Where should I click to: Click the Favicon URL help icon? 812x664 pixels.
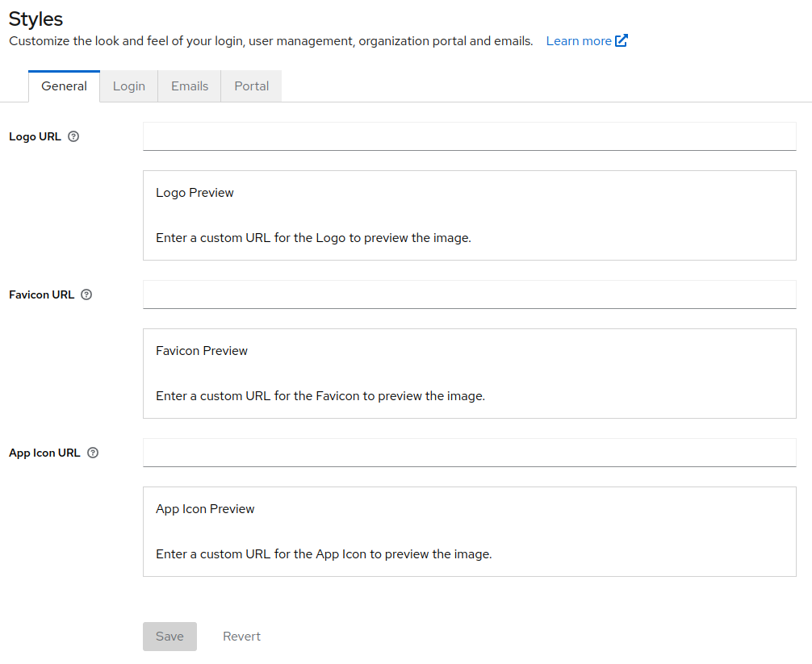(x=86, y=295)
